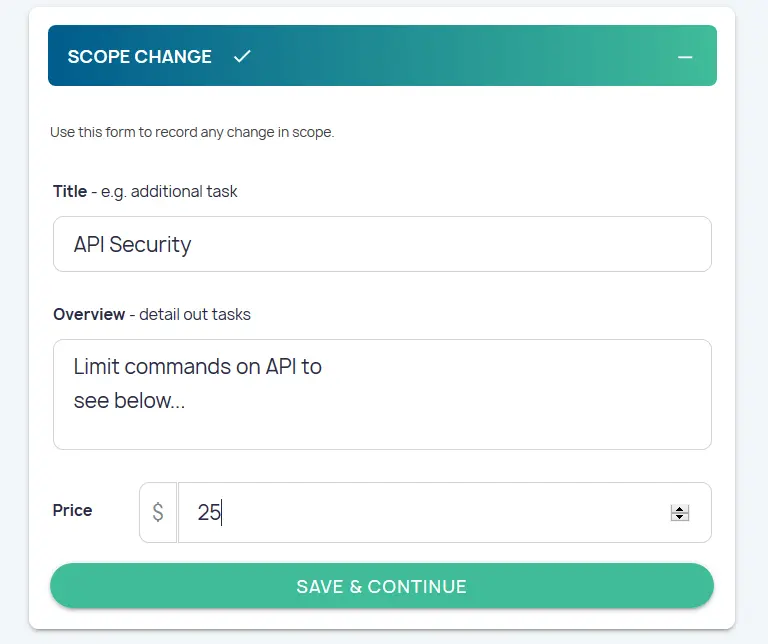This screenshot has height=644, width=768.
Task: Click the "e.g. additional task" hint text
Action: (x=169, y=191)
